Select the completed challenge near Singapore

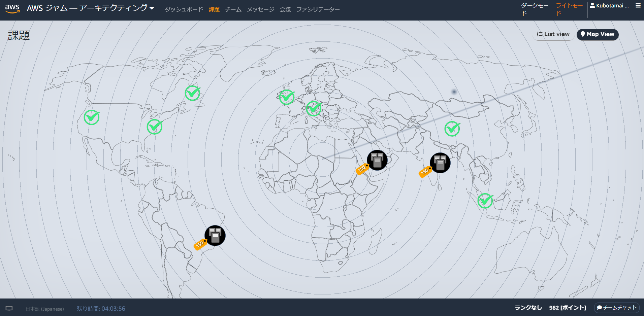pos(485,201)
